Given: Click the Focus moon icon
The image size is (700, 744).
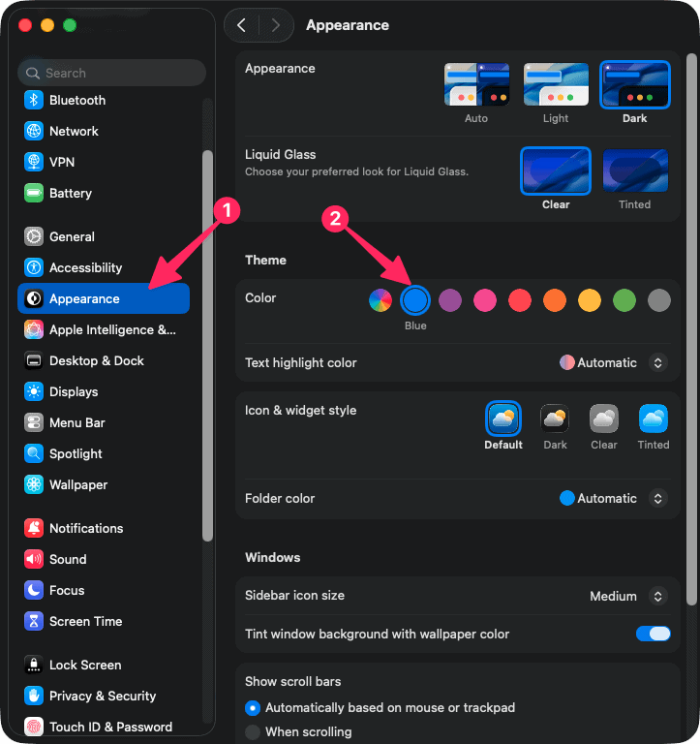Looking at the screenshot, I should coord(34,590).
